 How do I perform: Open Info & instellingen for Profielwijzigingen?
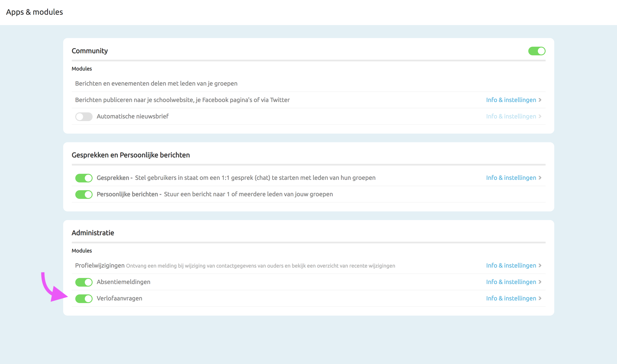pyautogui.click(x=511, y=265)
